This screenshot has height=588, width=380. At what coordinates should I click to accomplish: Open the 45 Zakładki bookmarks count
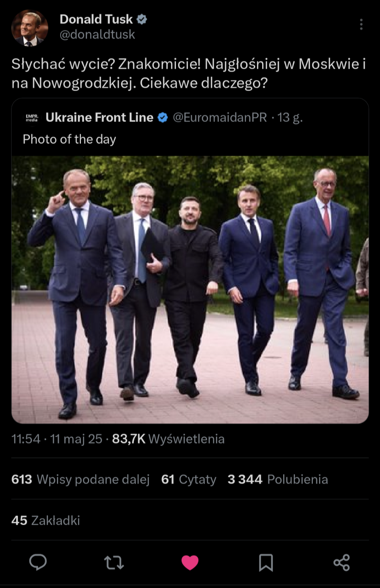[46, 520]
